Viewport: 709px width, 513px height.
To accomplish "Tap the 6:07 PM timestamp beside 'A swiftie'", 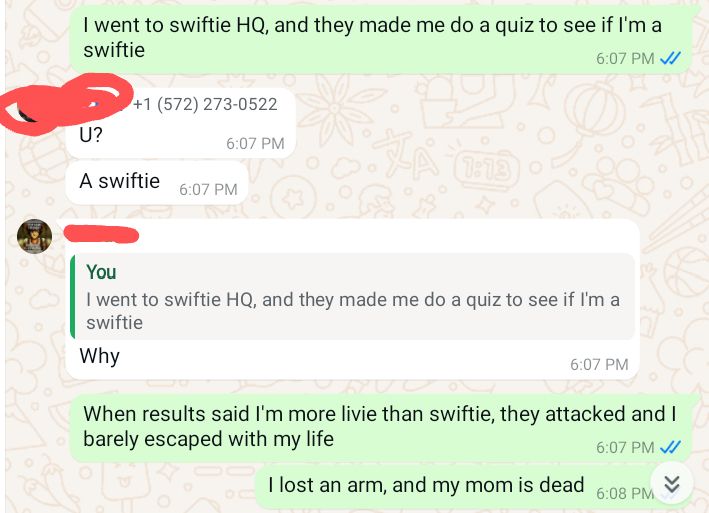I will [208, 189].
